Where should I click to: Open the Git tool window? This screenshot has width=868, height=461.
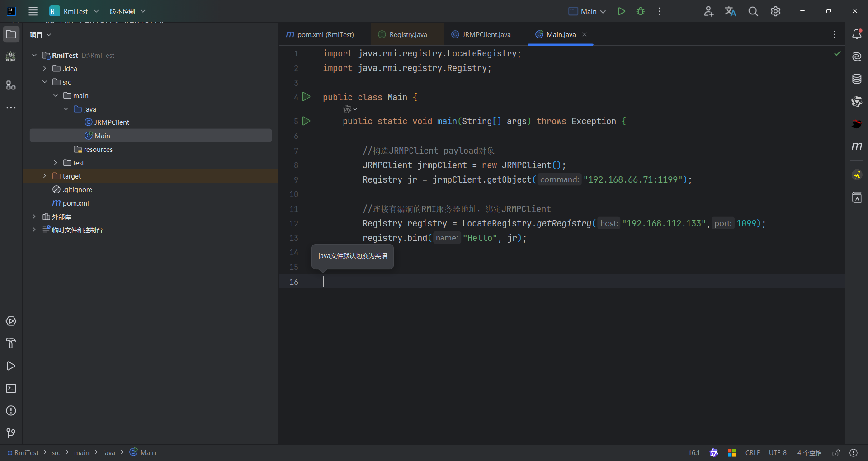(11, 433)
